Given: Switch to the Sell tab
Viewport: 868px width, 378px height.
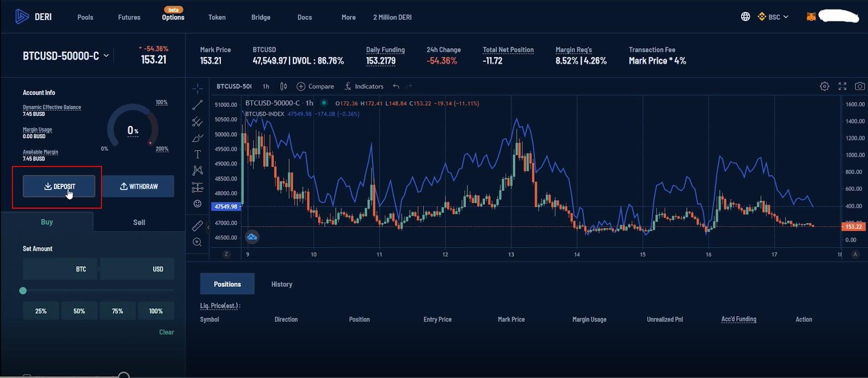Looking at the screenshot, I should tap(139, 222).
